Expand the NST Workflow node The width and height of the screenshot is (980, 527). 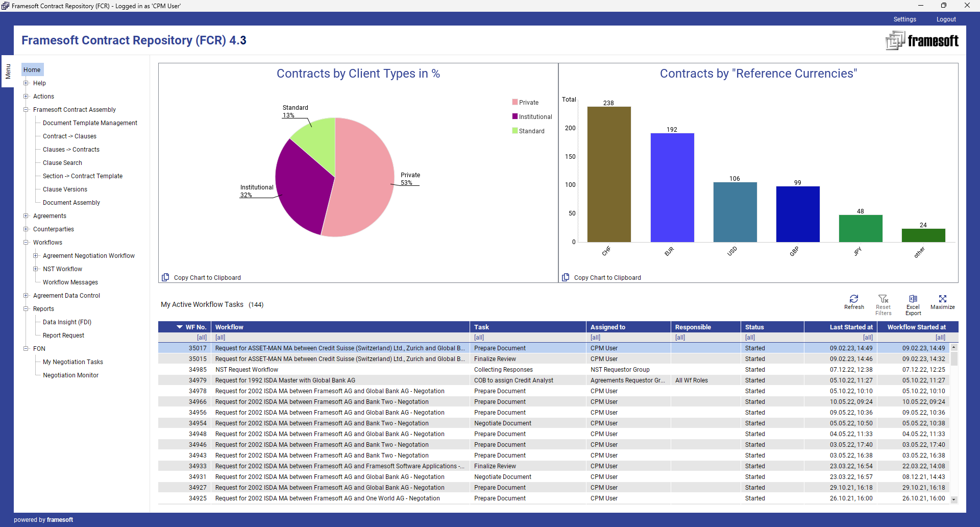click(x=36, y=269)
